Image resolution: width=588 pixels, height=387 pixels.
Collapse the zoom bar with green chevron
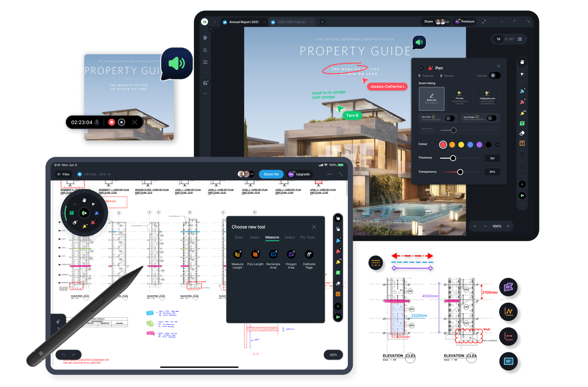tap(475, 226)
